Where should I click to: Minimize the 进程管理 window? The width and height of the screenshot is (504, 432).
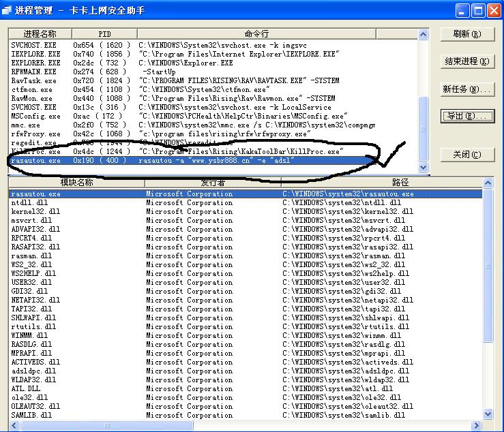(462, 11)
